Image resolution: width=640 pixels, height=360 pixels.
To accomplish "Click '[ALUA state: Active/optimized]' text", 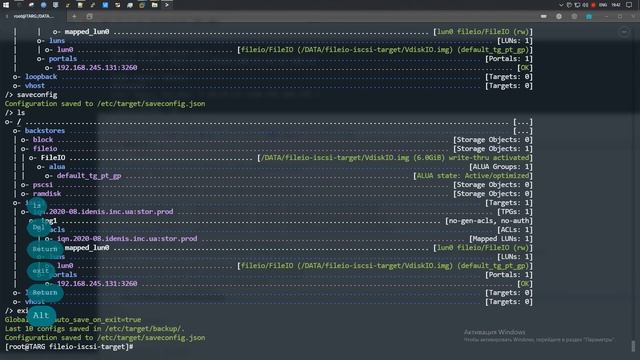I will pyautogui.click(x=473, y=176).
